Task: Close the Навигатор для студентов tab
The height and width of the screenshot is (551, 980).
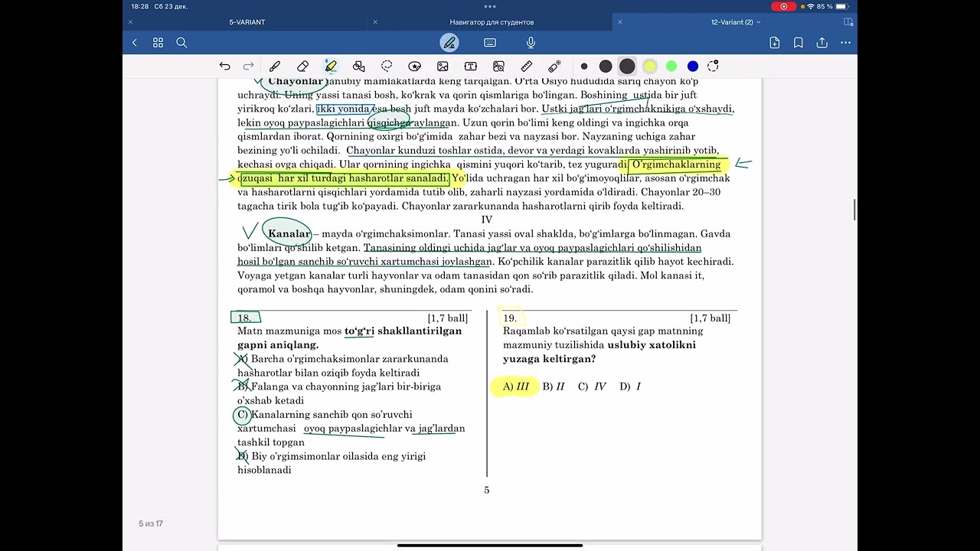Action: (375, 22)
